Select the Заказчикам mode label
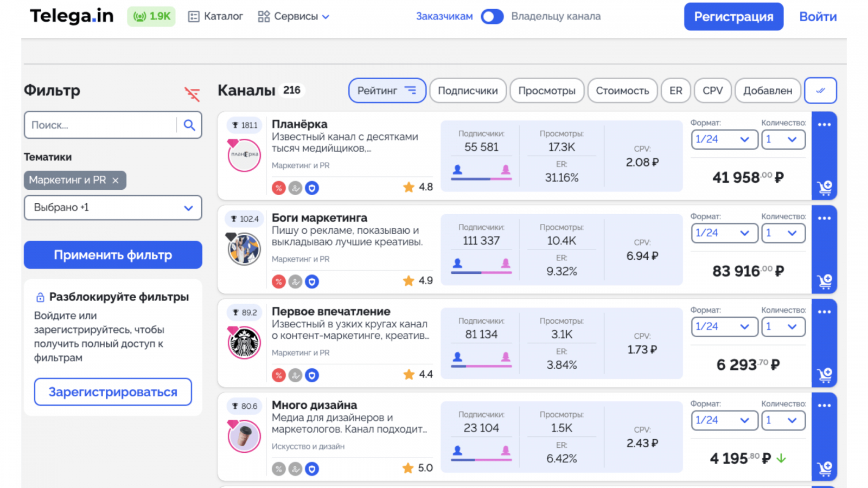 [444, 16]
